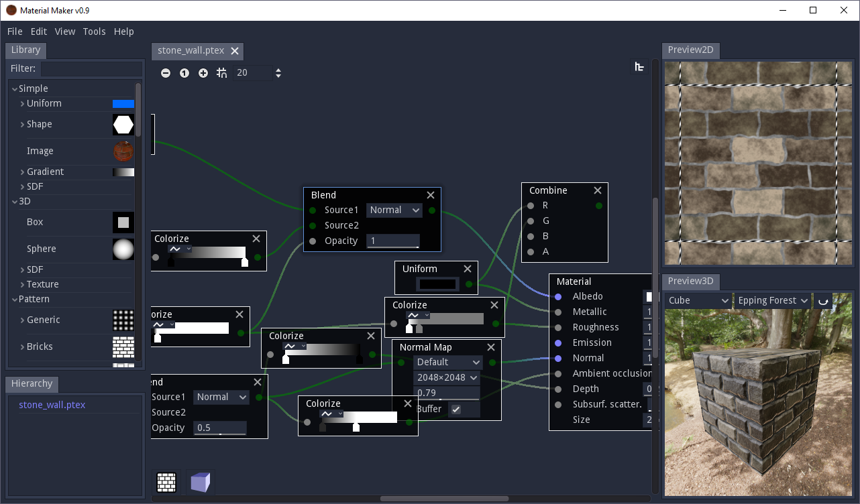Toggle grid snapping icon in graph toolbar
This screenshot has width=860, height=504.
coord(222,73)
